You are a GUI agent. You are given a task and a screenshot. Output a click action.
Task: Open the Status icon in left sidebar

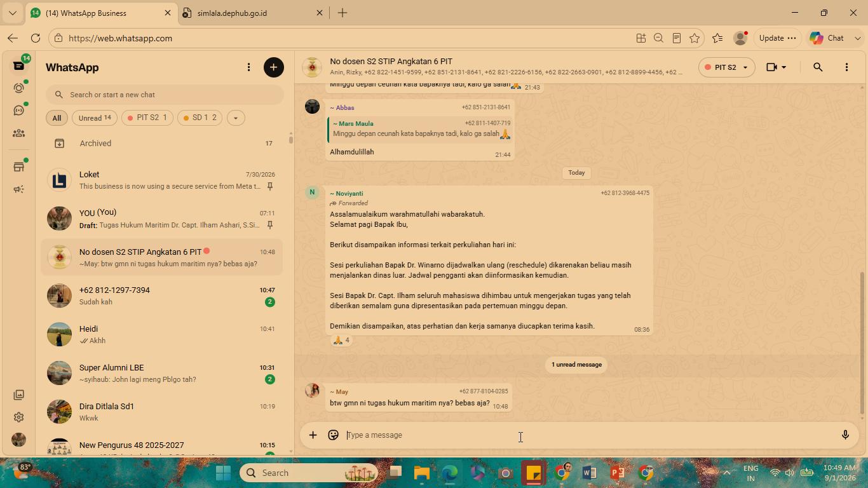click(18, 88)
